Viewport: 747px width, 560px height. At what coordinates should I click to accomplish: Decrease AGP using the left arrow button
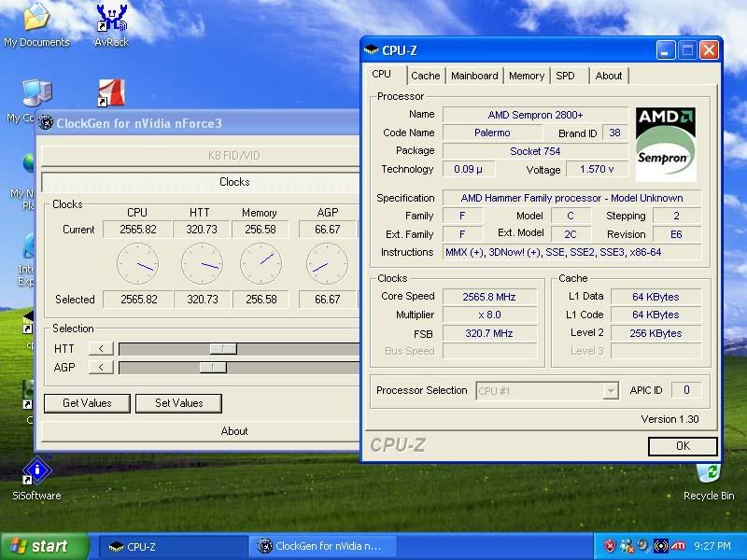(99, 367)
